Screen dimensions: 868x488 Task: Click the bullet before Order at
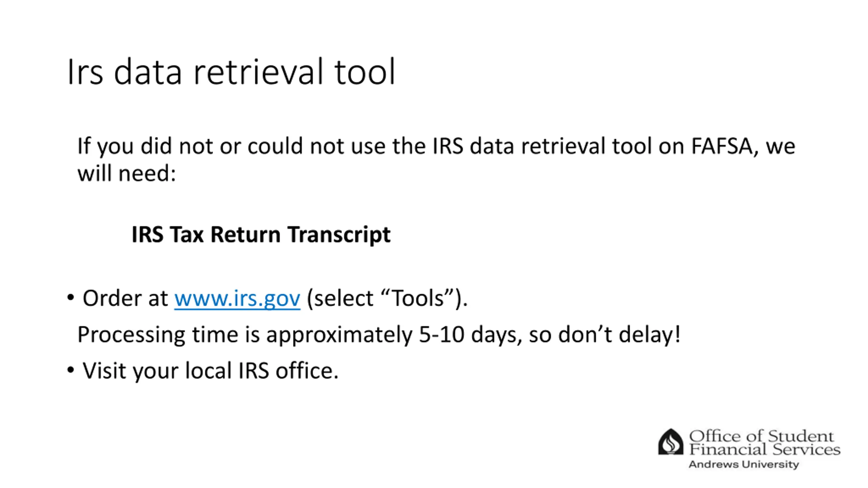[70, 298]
